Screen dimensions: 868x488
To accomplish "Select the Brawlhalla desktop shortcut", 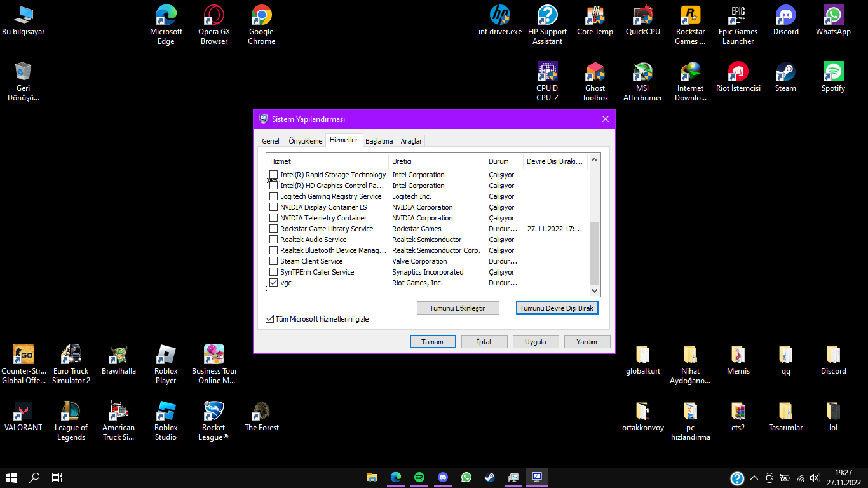I will coord(118,360).
